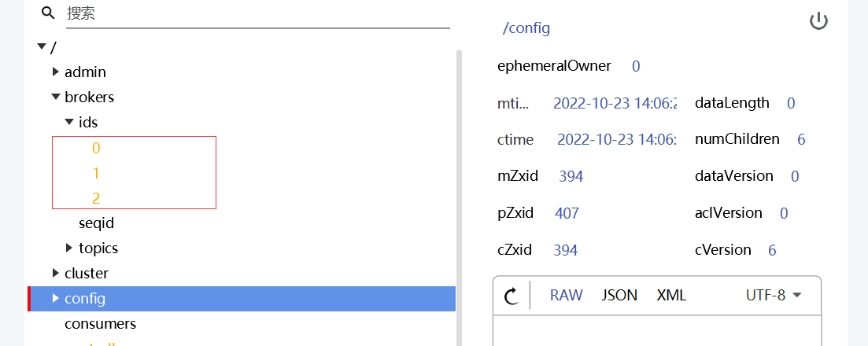Viewport: 868px width, 346px height.
Task: Select broker id 2 node
Action: pos(96,198)
